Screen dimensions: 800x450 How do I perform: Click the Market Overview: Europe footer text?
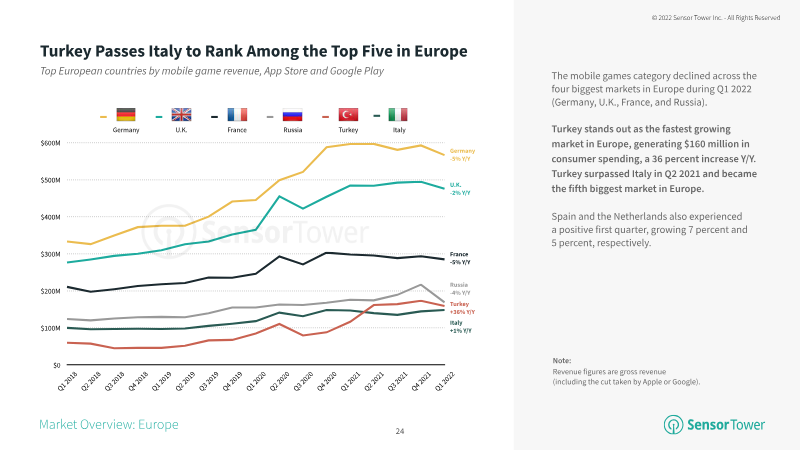[109, 425]
